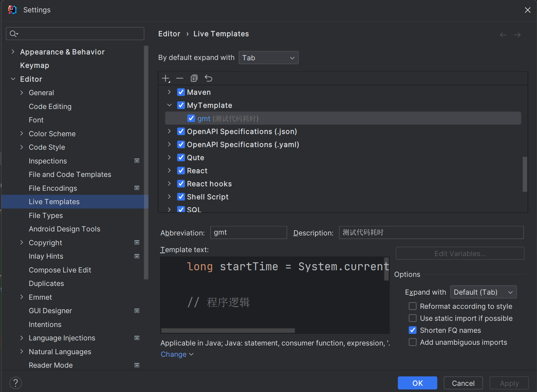Click the restore deleted templates icon
Screen dimensions: 537x392
[x=208, y=78]
